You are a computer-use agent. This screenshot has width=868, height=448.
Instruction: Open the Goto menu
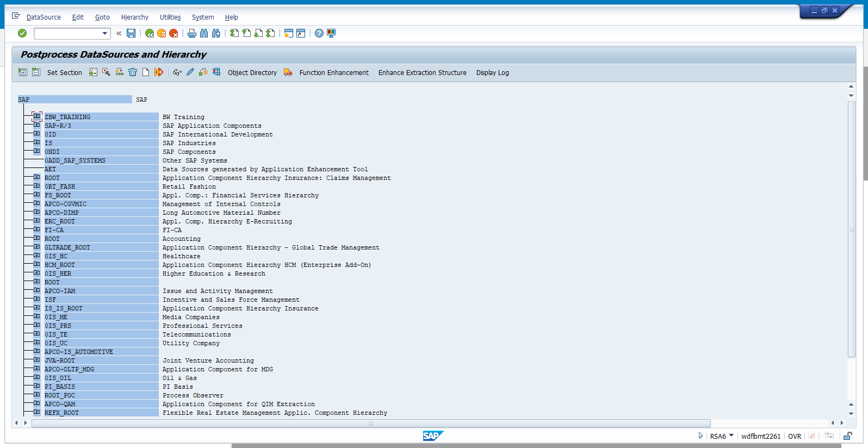pyautogui.click(x=102, y=17)
